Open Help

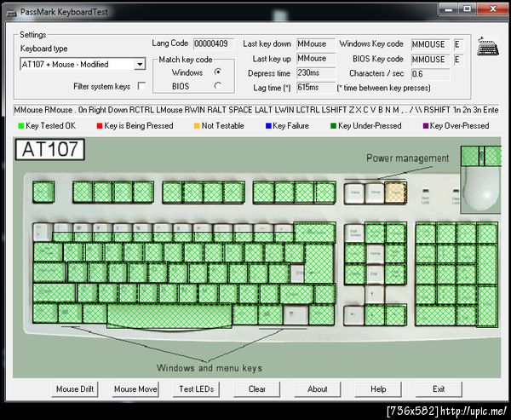(378, 389)
